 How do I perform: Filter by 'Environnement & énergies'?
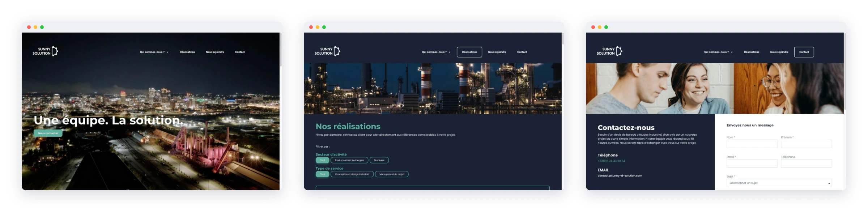[349, 160]
